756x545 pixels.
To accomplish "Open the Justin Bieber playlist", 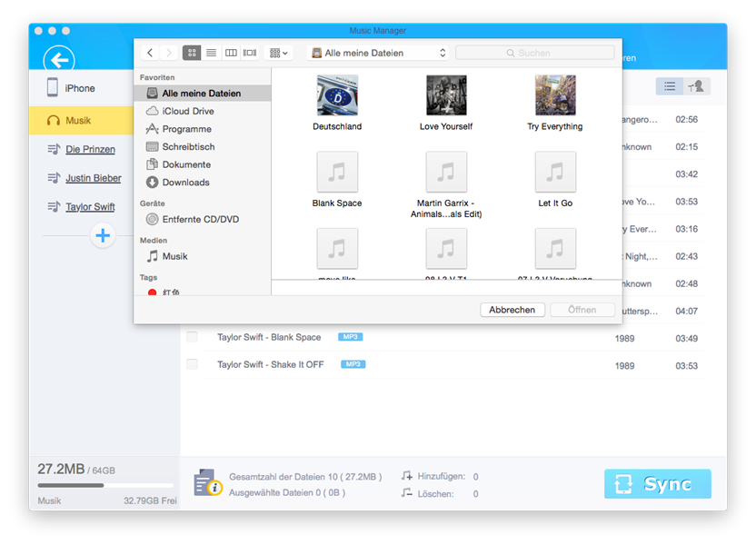I will tap(93, 178).
